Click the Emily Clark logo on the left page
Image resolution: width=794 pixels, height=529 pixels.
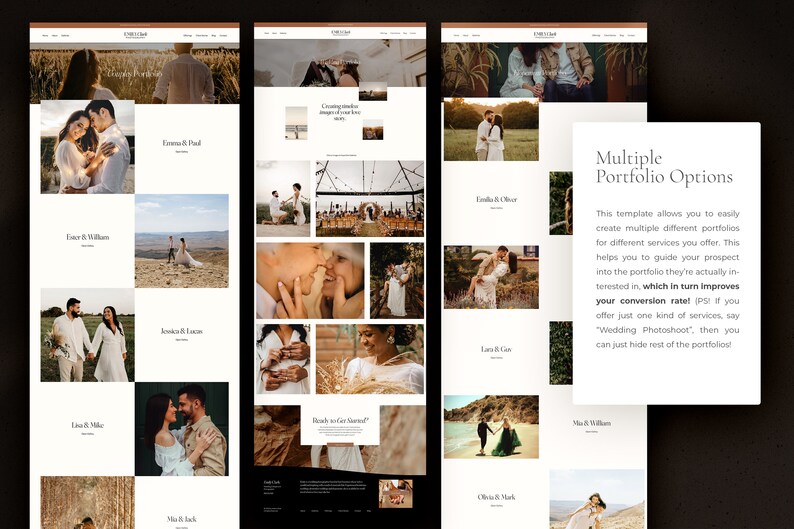135,35
